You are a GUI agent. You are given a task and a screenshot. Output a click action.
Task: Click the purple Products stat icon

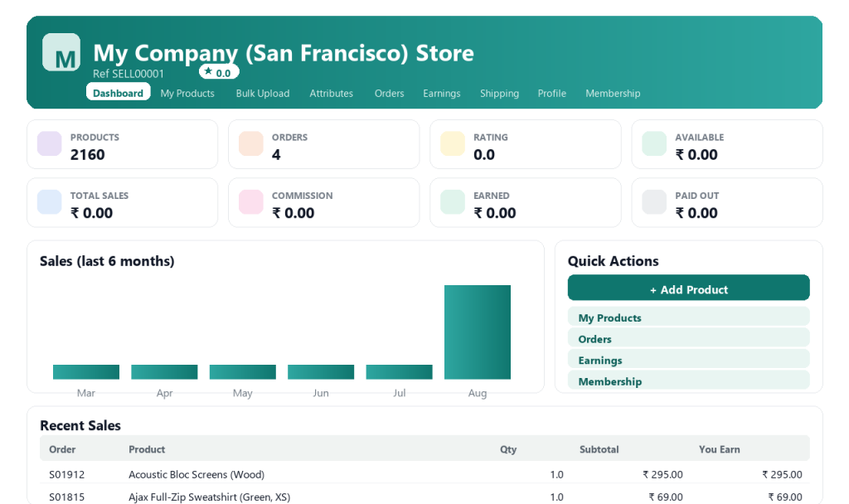point(49,143)
